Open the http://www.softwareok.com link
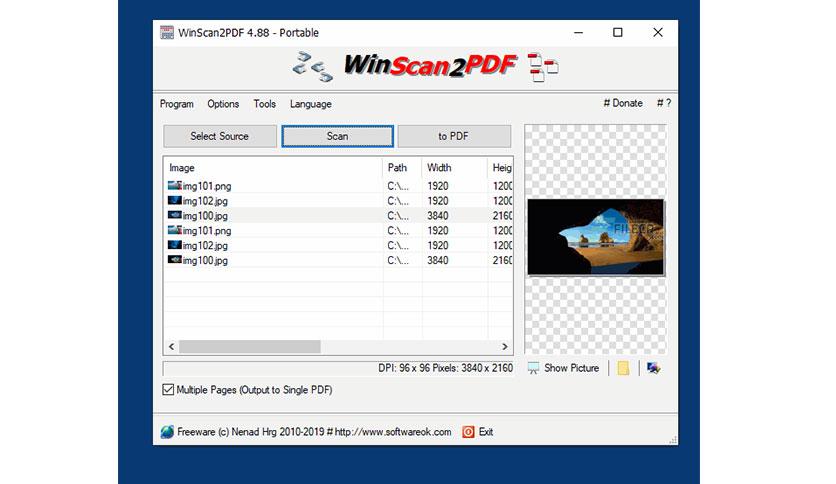Viewport: 836px width, 484px height. tap(392, 432)
